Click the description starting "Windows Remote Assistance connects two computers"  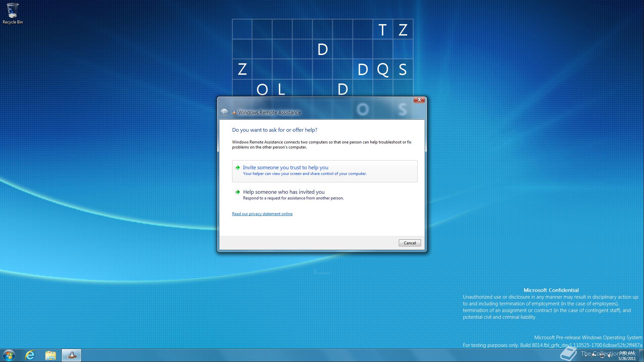pos(322,144)
